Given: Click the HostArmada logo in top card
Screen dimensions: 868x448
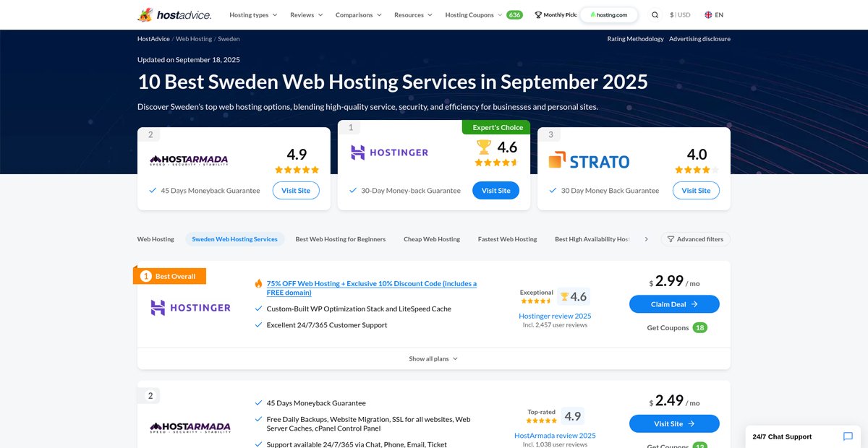Looking at the screenshot, I should tap(190, 160).
